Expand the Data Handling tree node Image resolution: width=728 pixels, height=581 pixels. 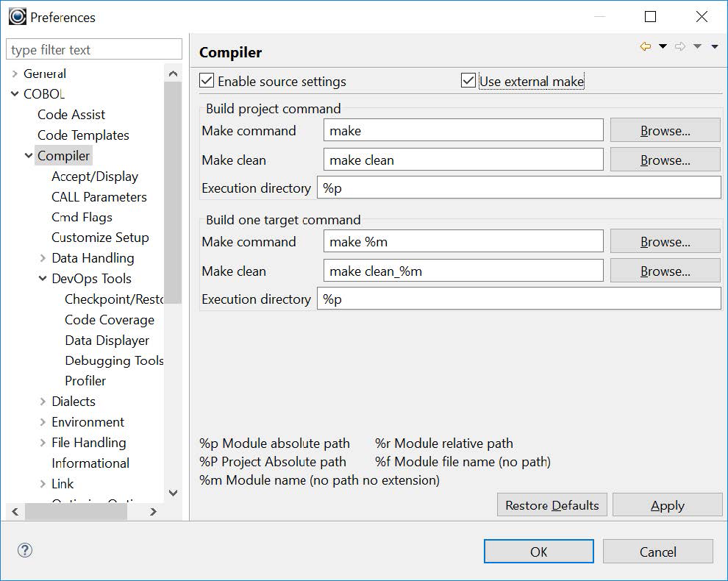coord(43,258)
